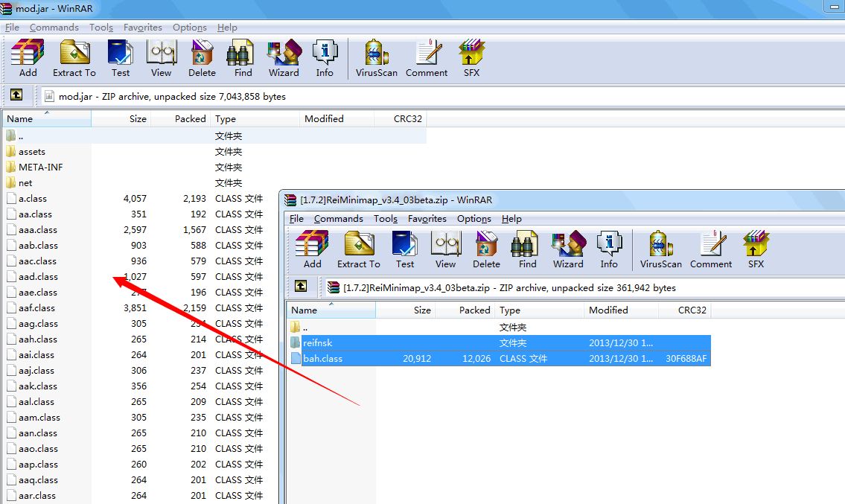
Task: Open Commands menu in ReiMinimap window
Action: 339,219
